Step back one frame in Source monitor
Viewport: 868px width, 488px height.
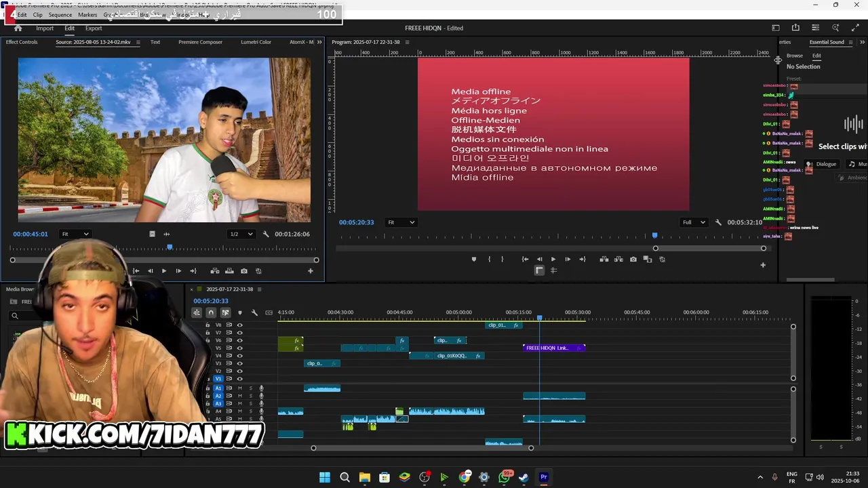(150, 271)
